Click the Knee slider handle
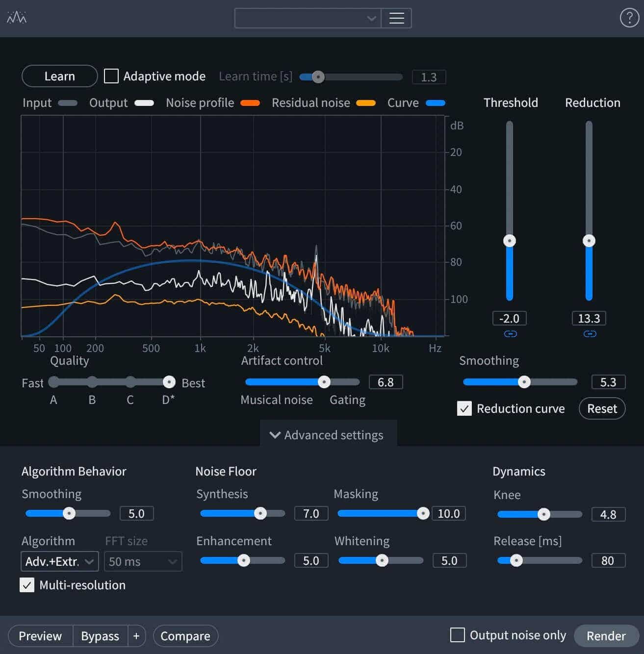Viewport: 644px width, 654px height. pyautogui.click(x=543, y=514)
